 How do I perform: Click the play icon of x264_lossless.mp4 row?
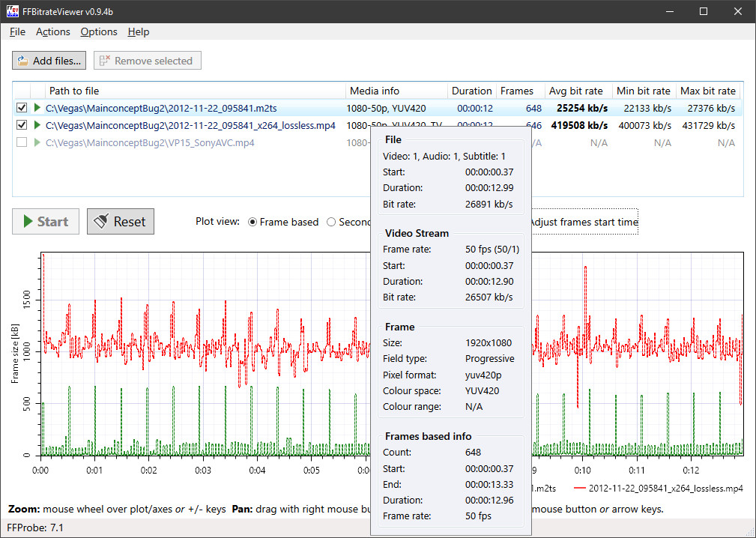click(37, 125)
